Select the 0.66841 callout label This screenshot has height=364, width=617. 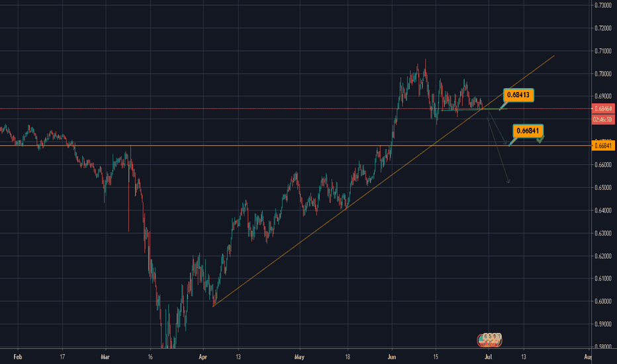pyautogui.click(x=528, y=130)
